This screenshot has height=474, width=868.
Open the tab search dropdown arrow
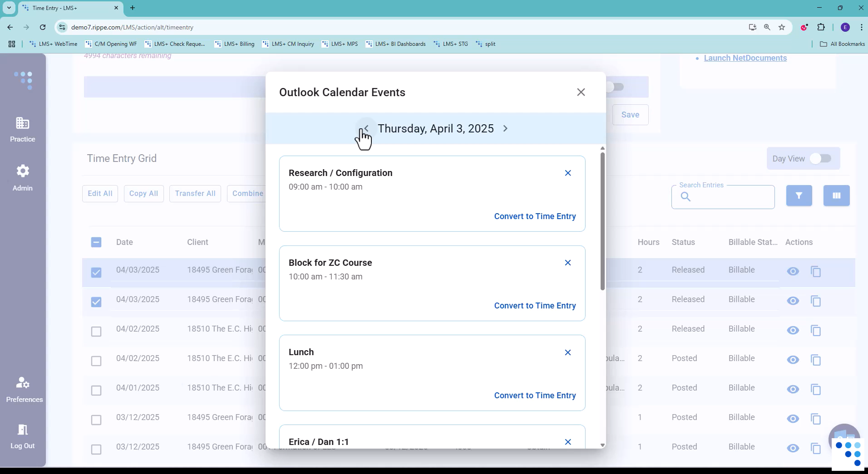click(x=9, y=8)
